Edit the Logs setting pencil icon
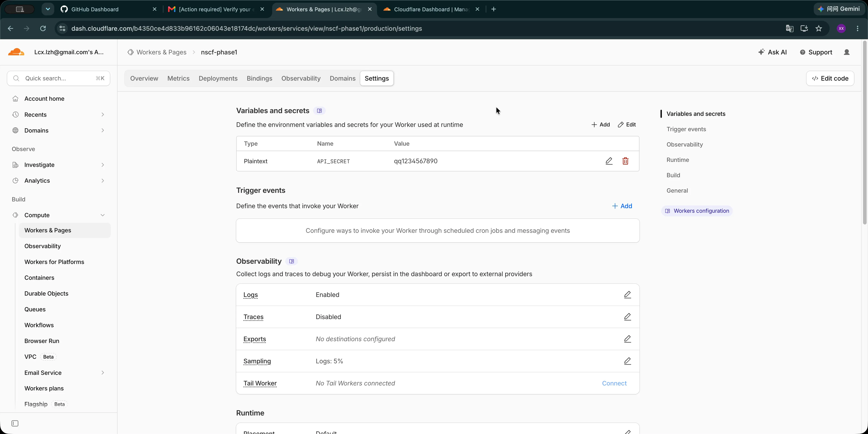 click(x=627, y=295)
